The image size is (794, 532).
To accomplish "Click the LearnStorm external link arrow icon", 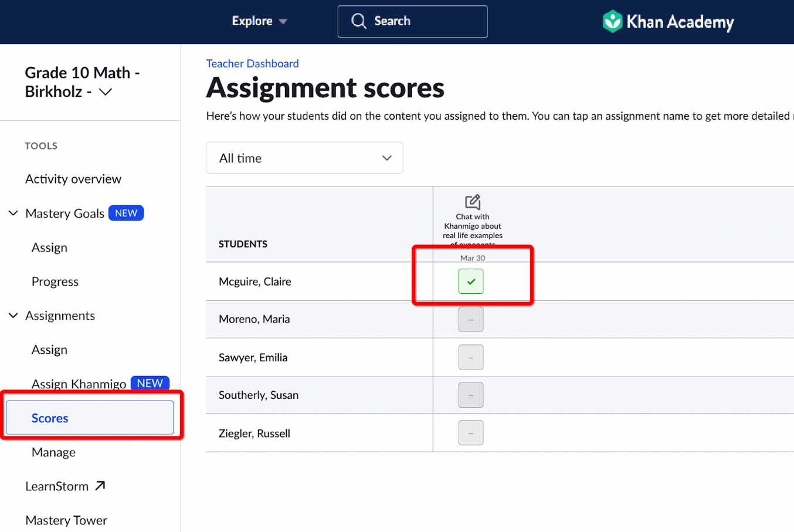I will pyautogui.click(x=100, y=486).
